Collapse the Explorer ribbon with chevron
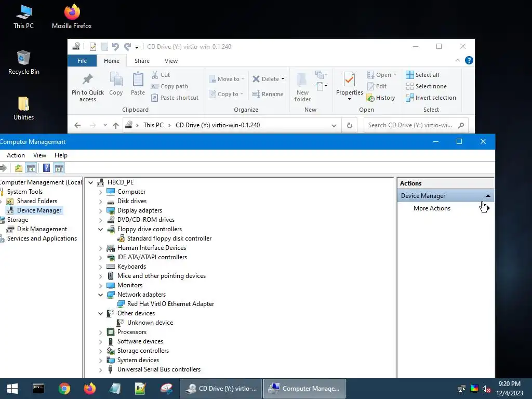Screen dimensions: 532x399 click(457, 60)
